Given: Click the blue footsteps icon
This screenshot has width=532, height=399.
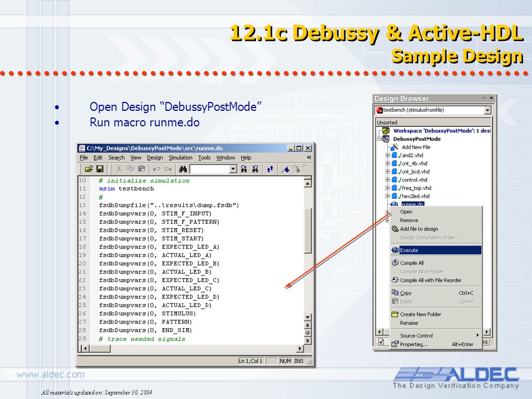Looking at the screenshot, I should point(270,169).
